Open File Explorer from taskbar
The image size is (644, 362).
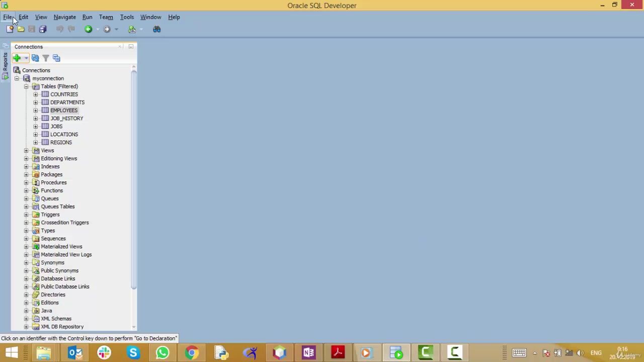(44, 353)
